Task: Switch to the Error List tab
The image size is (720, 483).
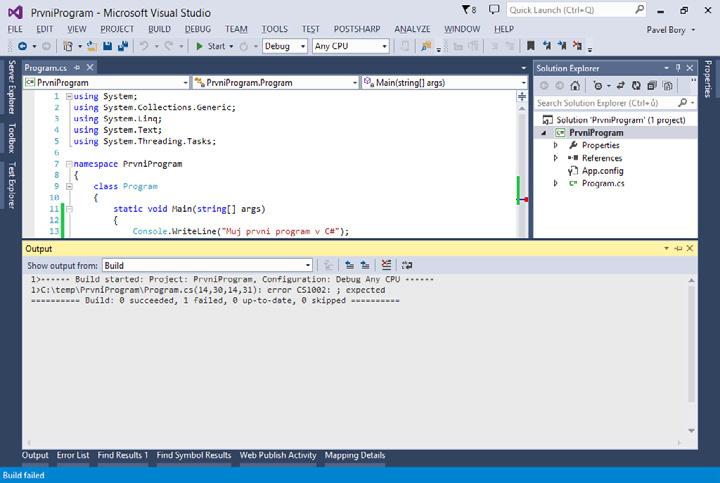Action: (x=72, y=455)
